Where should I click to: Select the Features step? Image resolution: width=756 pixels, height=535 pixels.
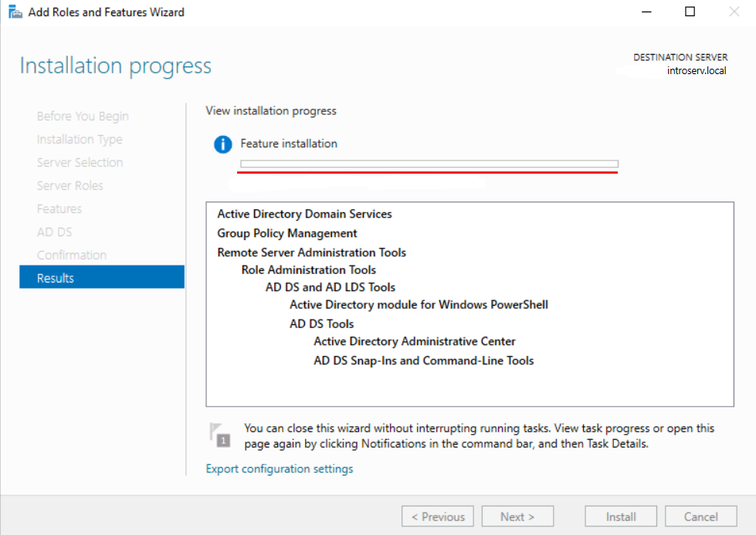59,208
